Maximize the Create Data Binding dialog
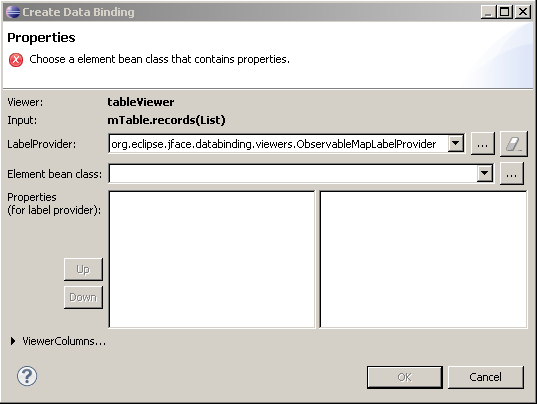This screenshot has height=404, width=537. pyautogui.click(x=504, y=12)
